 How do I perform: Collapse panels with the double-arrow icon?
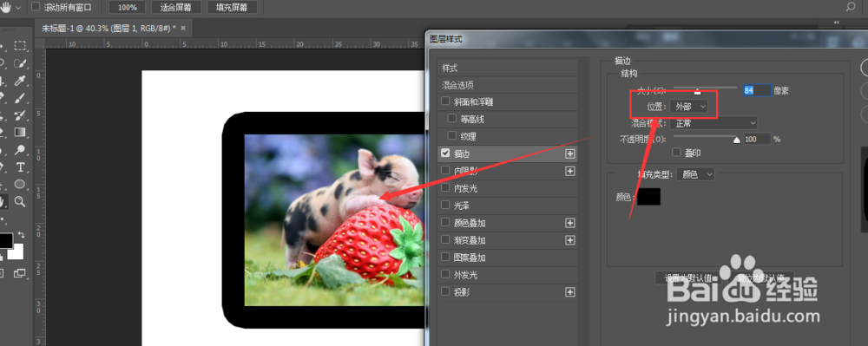(836, 23)
